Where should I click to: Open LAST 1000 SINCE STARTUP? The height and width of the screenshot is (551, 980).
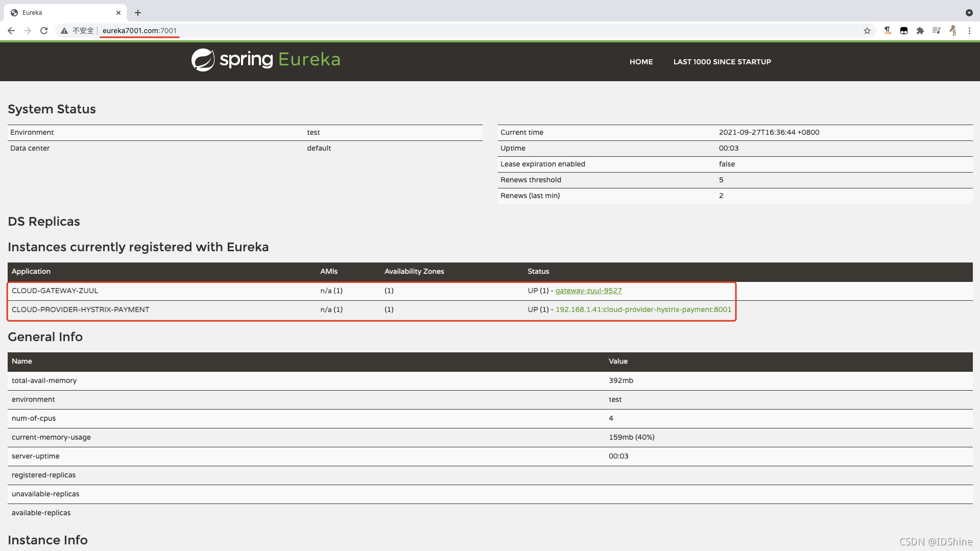pyautogui.click(x=722, y=62)
